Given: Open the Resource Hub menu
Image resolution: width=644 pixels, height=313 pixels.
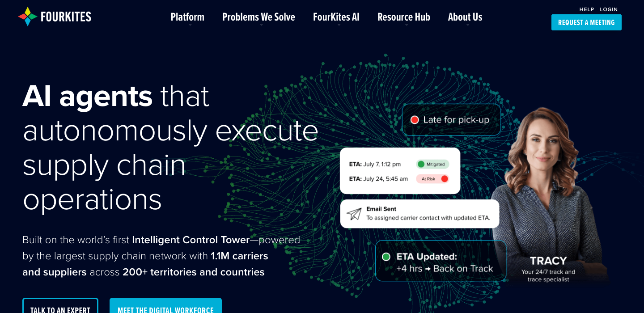Looking at the screenshot, I should [404, 17].
